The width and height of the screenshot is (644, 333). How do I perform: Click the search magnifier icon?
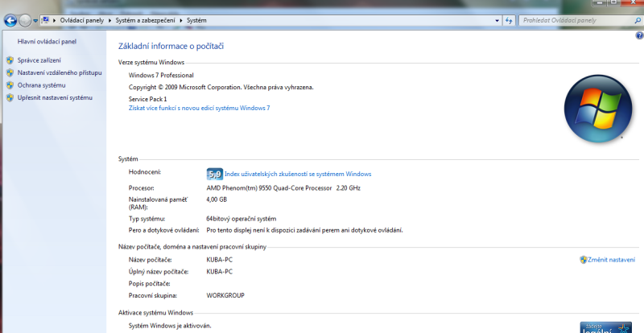pyautogui.click(x=638, y=20)
